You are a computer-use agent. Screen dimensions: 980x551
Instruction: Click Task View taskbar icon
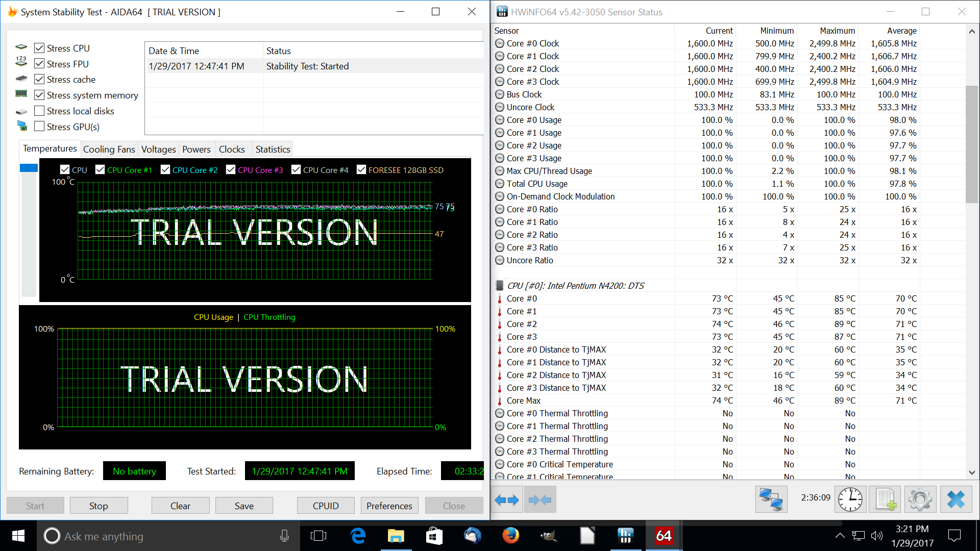tap(318, 536)
